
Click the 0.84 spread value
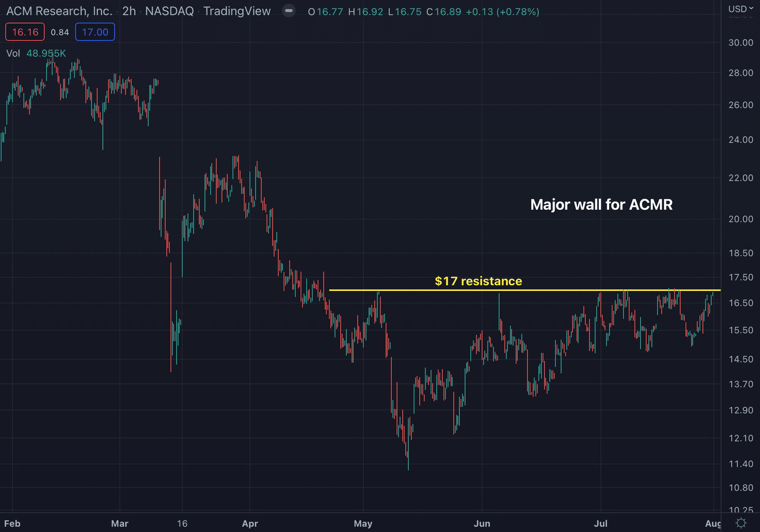[x=60, y=32]
